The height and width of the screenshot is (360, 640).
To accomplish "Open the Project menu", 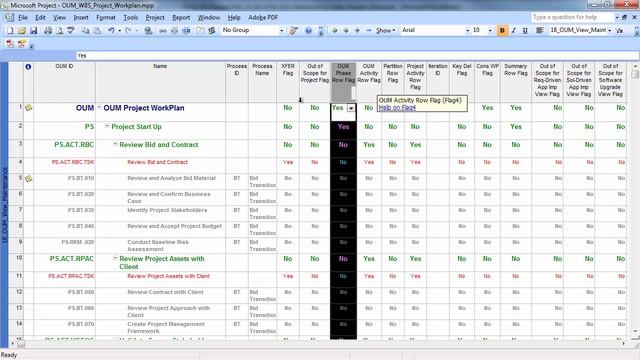I will (155, 18).
